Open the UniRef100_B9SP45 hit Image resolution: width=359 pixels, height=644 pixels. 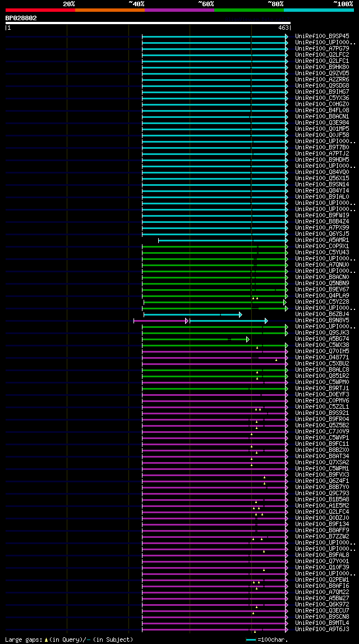(322, 36)
